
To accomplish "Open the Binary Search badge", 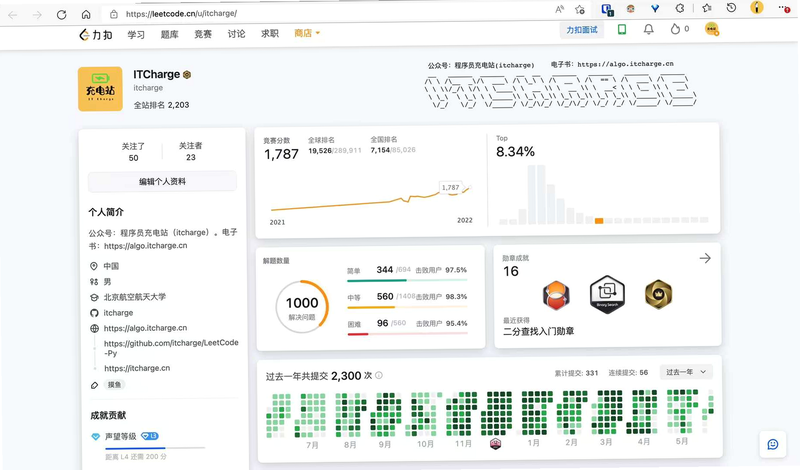I will [607, 294].
